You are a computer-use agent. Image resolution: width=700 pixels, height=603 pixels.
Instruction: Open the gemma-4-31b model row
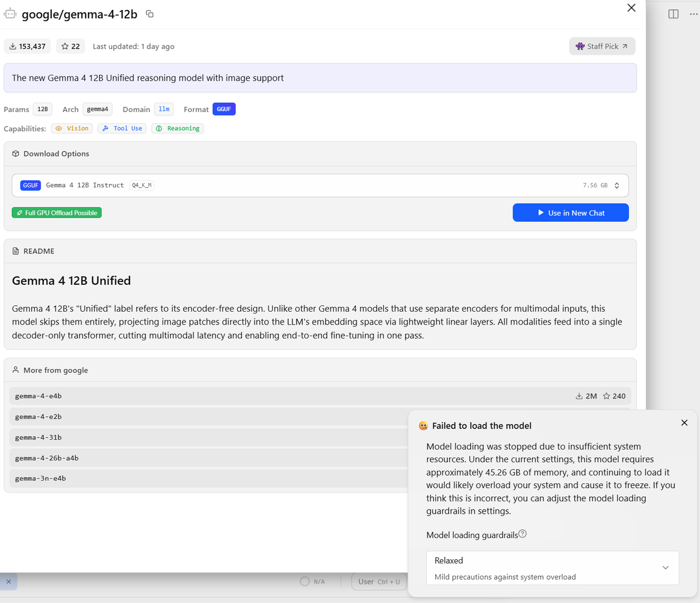[x=209, y=437]
